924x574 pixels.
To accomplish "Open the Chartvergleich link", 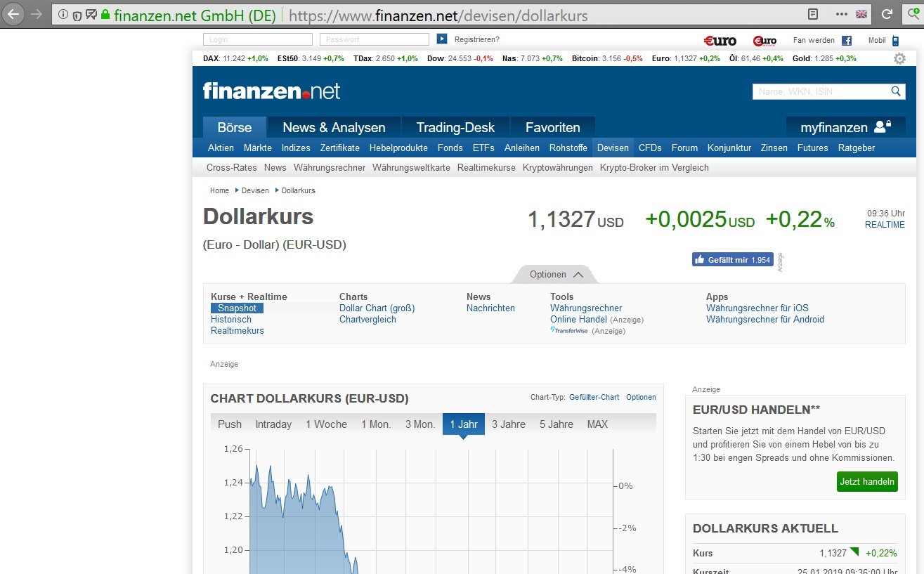I will pos(367,319).
